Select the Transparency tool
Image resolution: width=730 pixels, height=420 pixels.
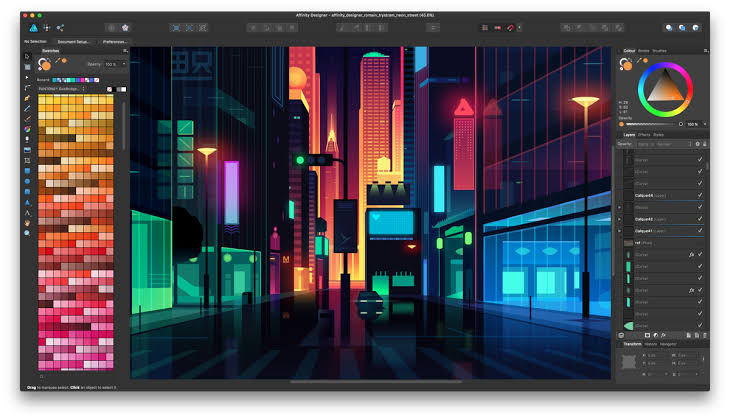(x=27, y=139)
